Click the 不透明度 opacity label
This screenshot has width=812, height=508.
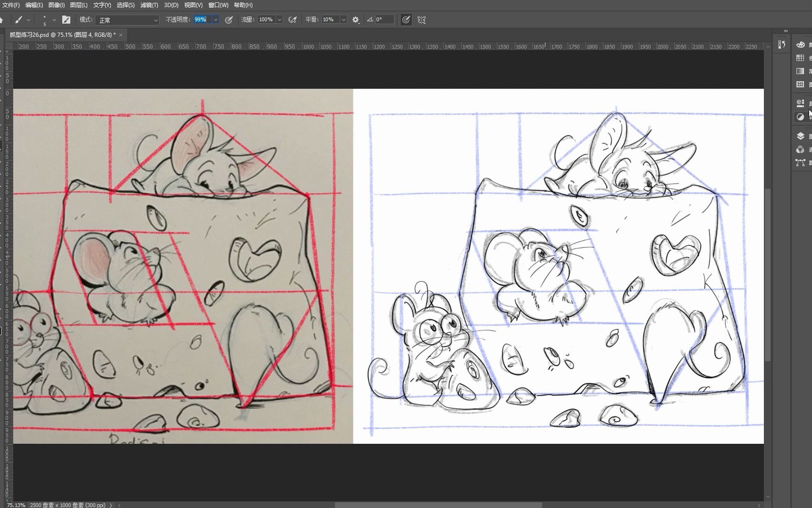(x=178, y=20)
